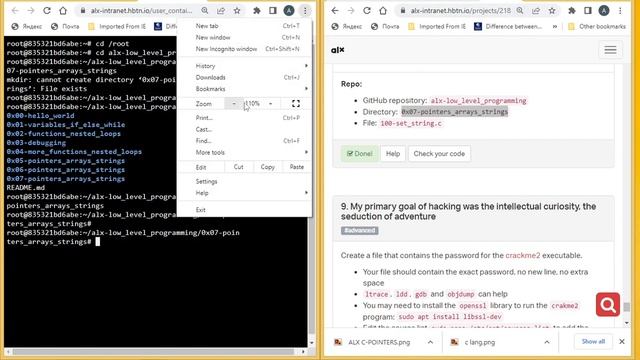The height and width of the screenshot is (360, 640).
Task: Choose Find from Chrome menu
Action: (245, 141)
